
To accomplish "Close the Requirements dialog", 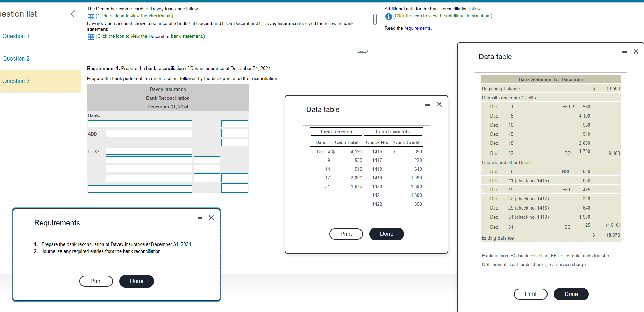I will [211, 218].
